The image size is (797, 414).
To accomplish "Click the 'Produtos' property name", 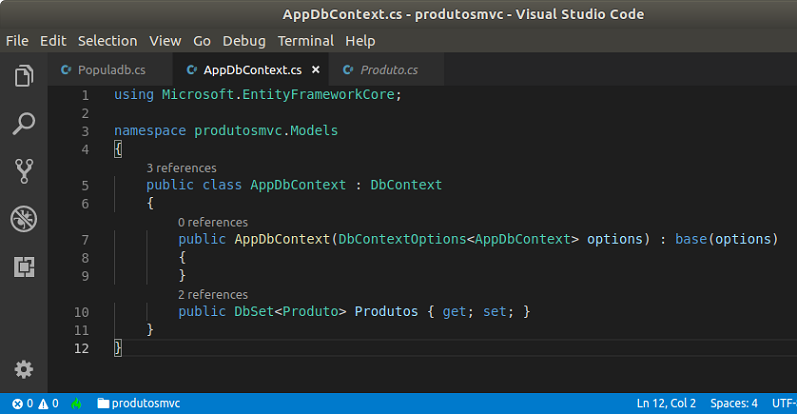I will point(386,311).
